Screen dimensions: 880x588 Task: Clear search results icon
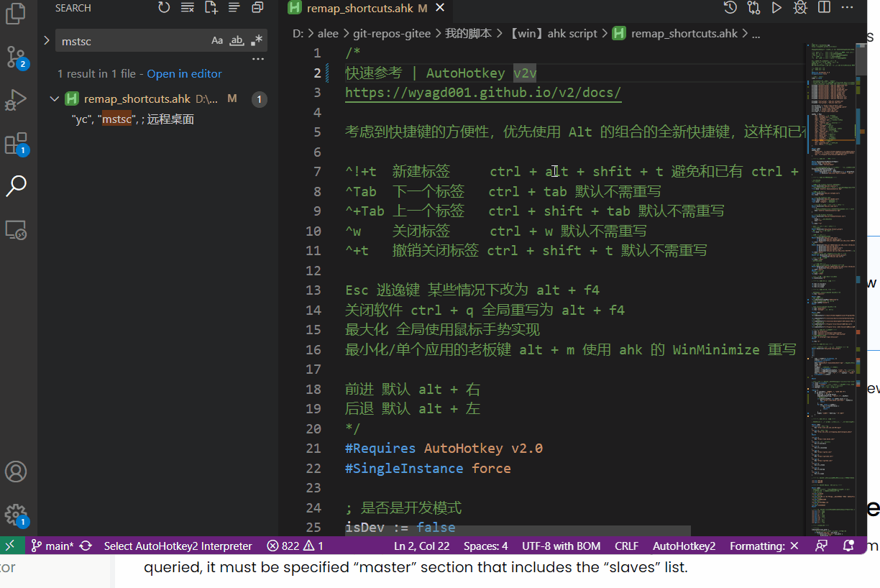pos(187,8)
